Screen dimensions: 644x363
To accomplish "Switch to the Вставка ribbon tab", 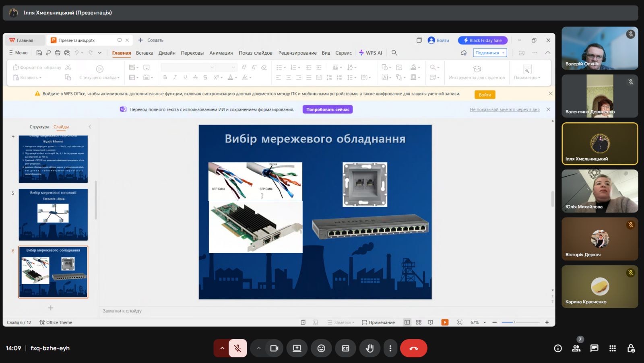I will 144,53.
